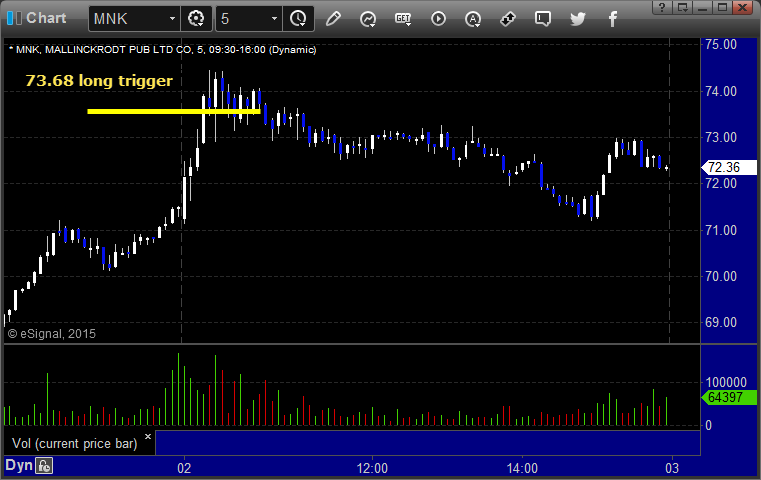Click the pop-out window icon

click(x=683, y=7)
